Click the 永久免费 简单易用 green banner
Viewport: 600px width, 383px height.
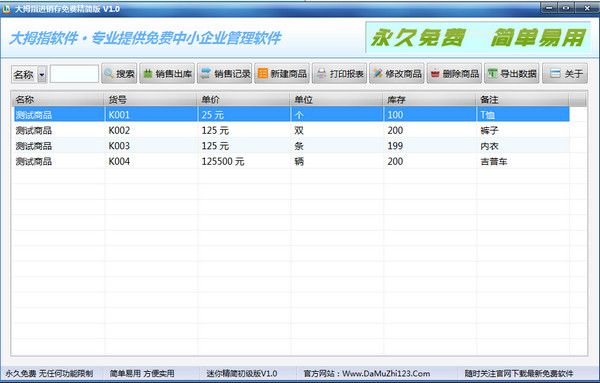point(478,37)
